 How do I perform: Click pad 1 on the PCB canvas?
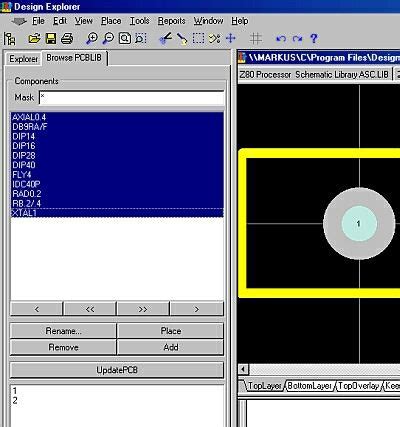point(359,223)
